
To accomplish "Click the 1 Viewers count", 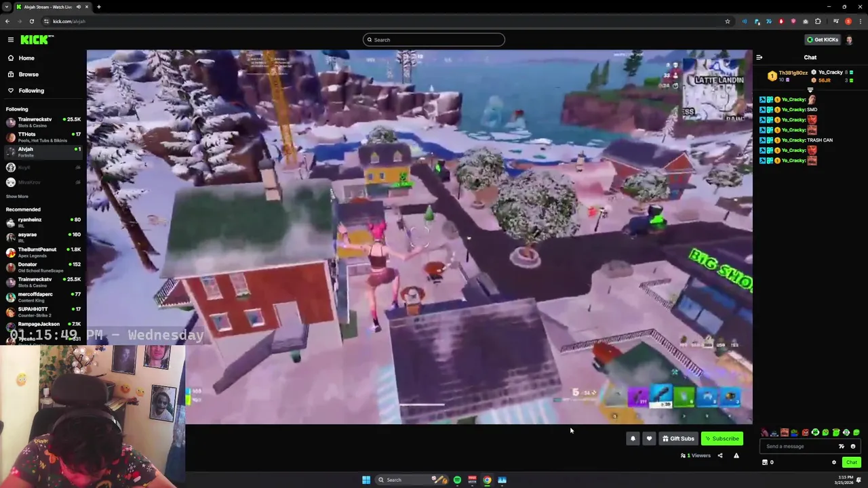I will click(696, 455).
